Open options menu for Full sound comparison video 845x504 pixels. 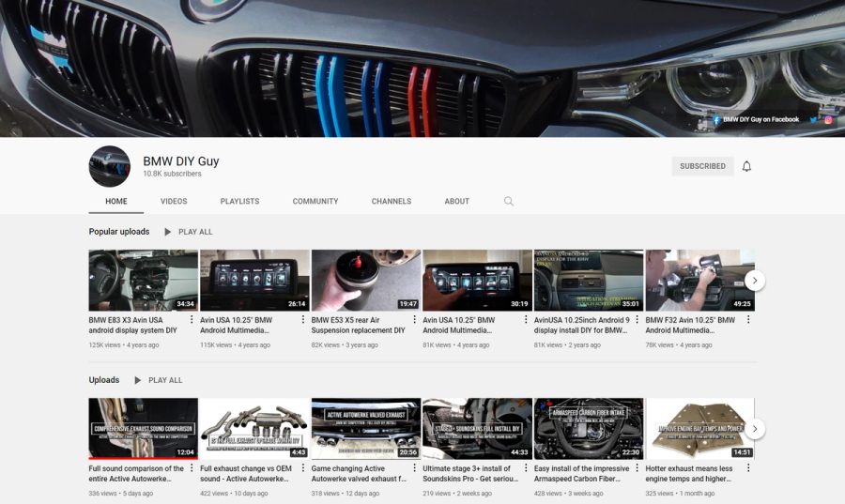[x=192, y=468]
